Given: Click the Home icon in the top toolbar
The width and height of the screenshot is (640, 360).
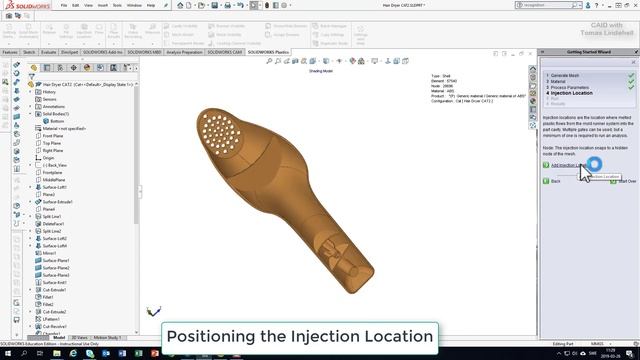Looking at the screenshot, I should 180,5.
